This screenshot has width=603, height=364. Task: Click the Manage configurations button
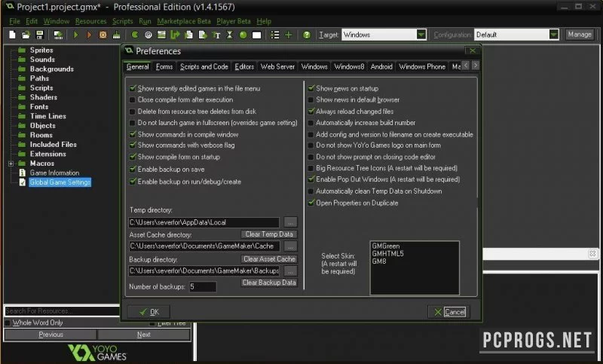(x=580, y=35)
